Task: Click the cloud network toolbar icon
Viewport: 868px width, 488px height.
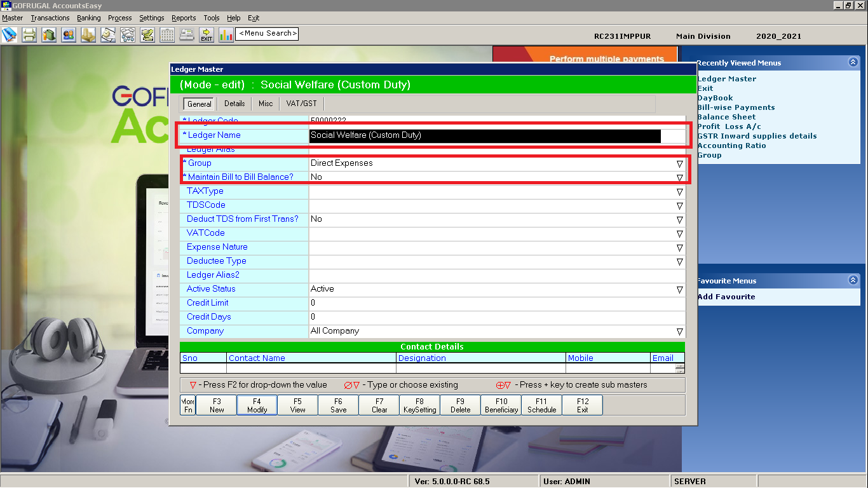Action: tap(128, 34)
